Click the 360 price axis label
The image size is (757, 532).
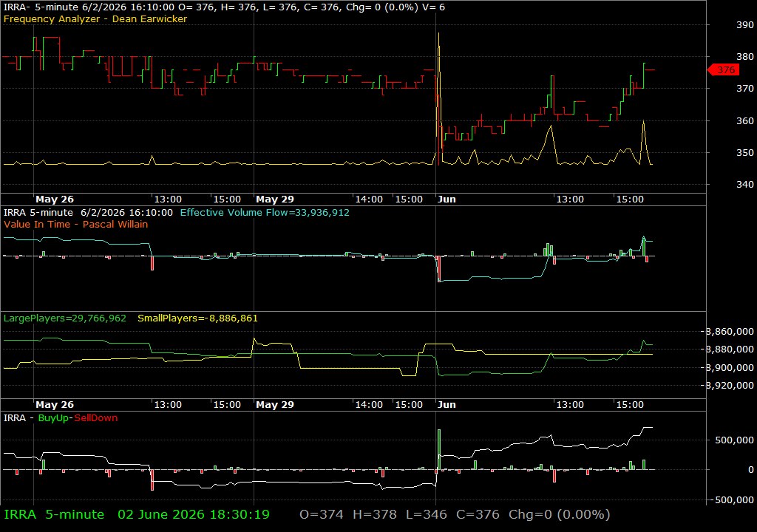(x=745, y=120)
